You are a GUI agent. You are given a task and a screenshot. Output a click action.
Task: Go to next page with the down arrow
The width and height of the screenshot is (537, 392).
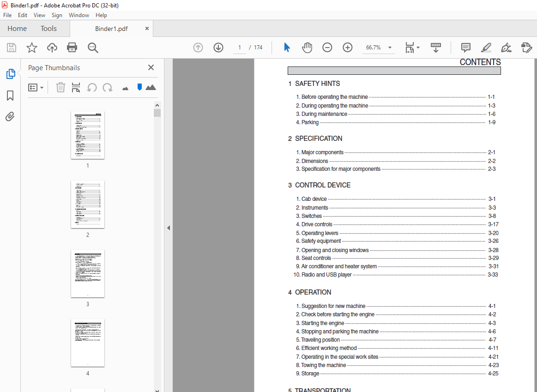(218, 48)
